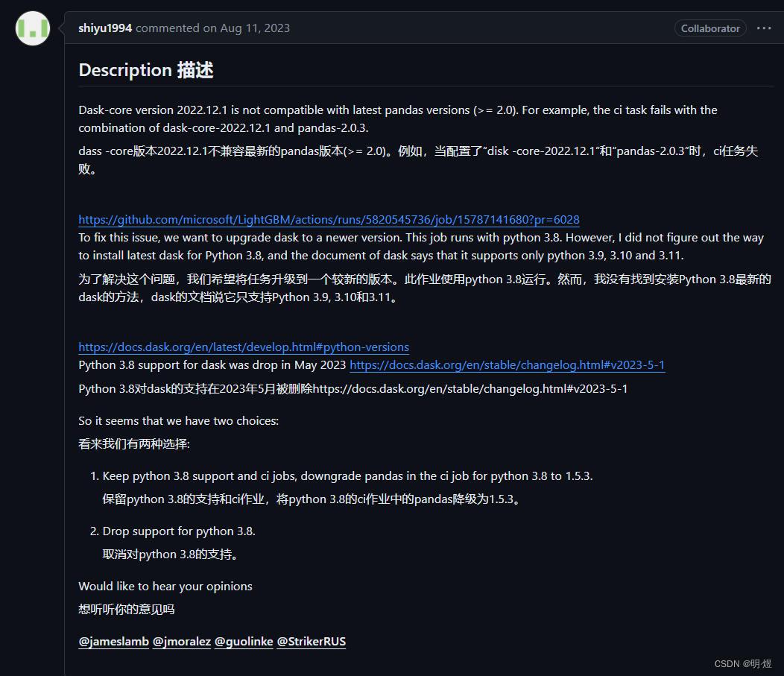The image size is (784, 676).
Task: Click the text 'Would like to hear your opinions'
Action: [165, 587]
